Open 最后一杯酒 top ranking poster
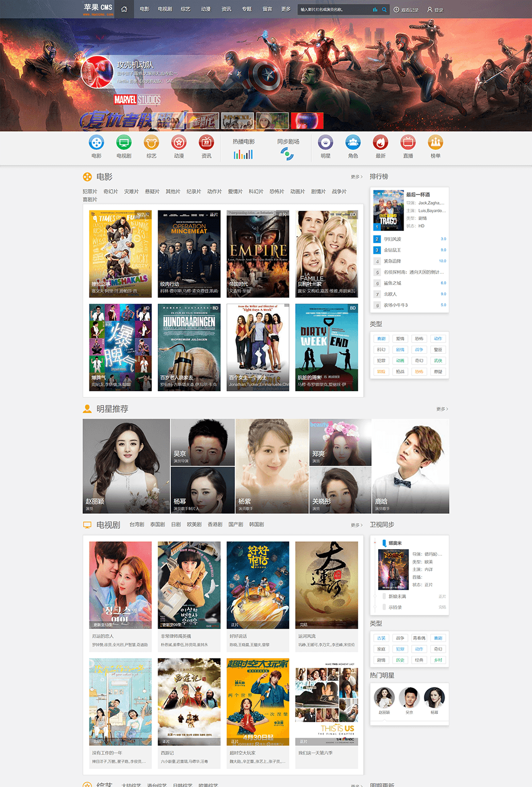The height and width of the screenshot is (787, 532). 388,210
